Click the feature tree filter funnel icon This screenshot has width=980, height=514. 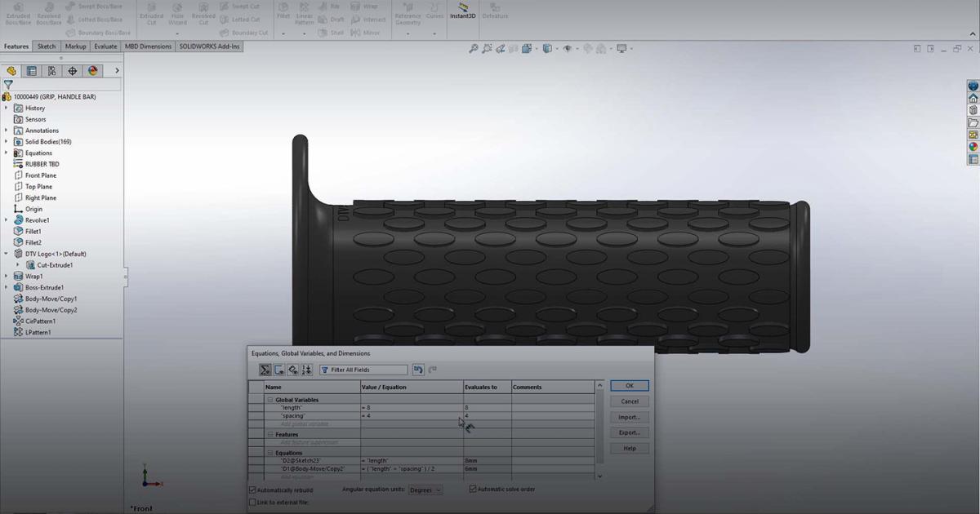point(8,84)
